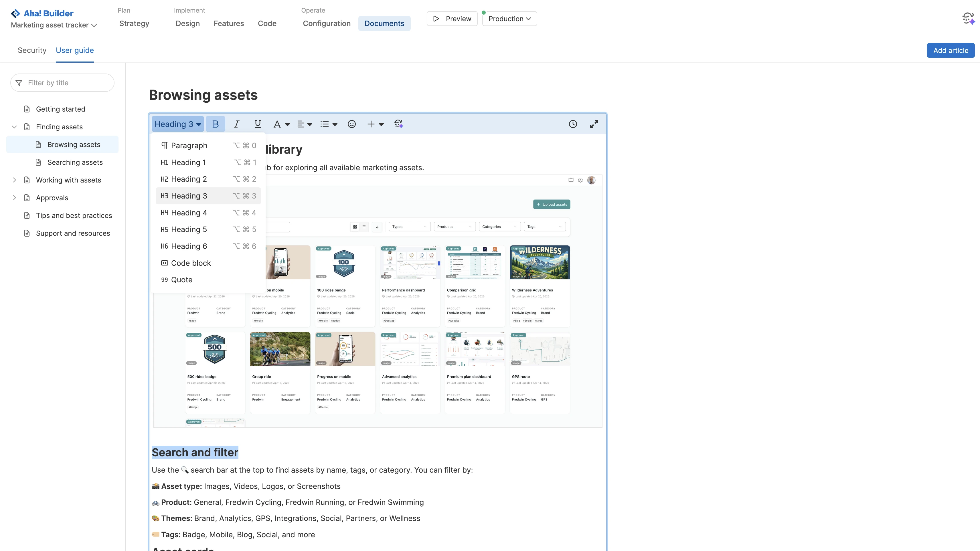
Task: Open the list style dropdown
Action: (328, 124)
